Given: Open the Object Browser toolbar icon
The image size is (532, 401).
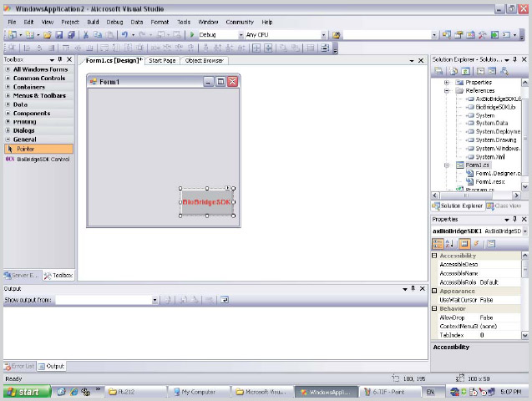Looking at the screenshot, I should 470,34.
